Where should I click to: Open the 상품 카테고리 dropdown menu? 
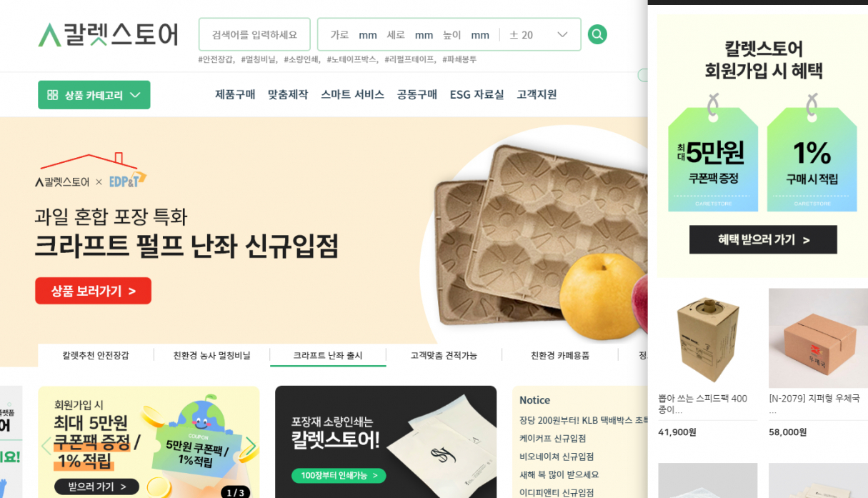click(94, 95)
